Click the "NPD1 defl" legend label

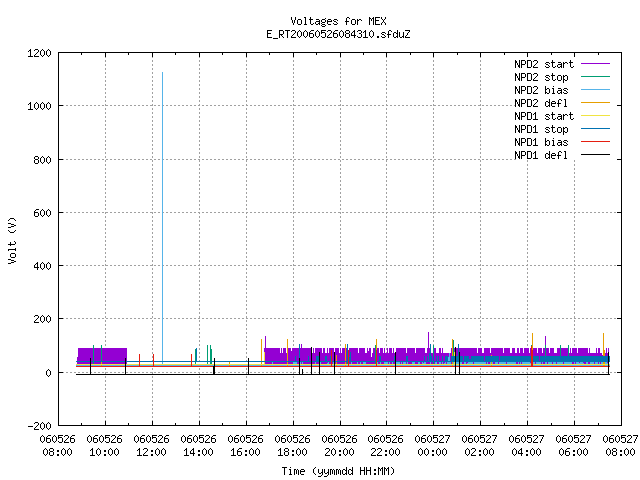tap(541, 156)
